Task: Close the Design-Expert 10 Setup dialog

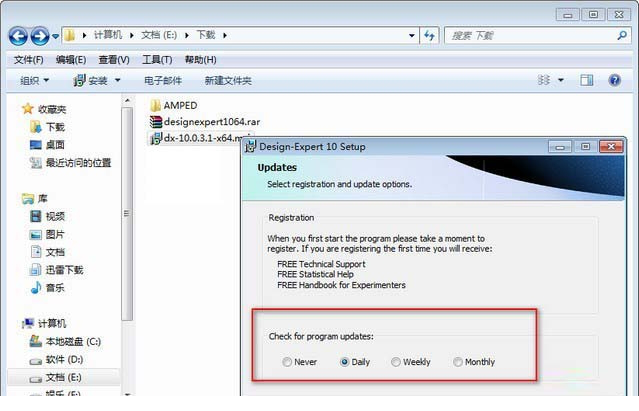Action: (x=611, y=147)
